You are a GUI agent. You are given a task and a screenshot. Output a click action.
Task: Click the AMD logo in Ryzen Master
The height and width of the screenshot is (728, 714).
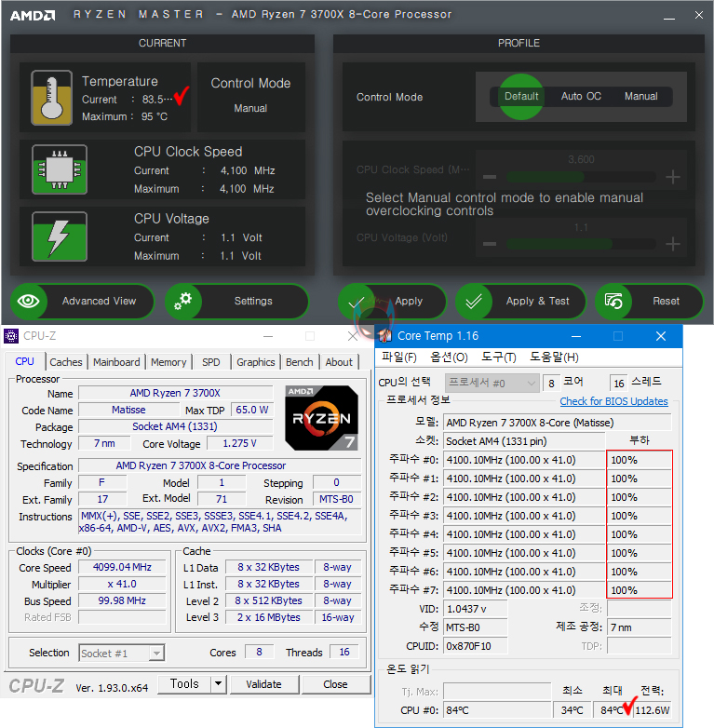coord(33,15)
